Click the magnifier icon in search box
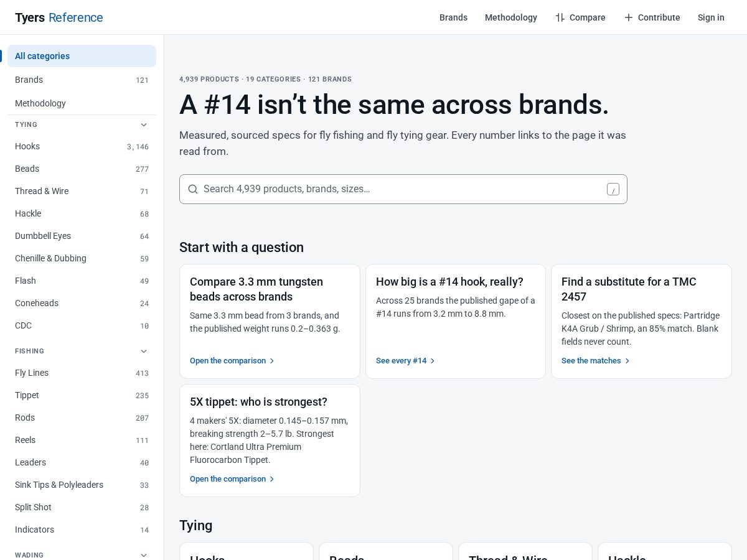The width and height of the screenshot is (747, 560). tap(193, 189)
